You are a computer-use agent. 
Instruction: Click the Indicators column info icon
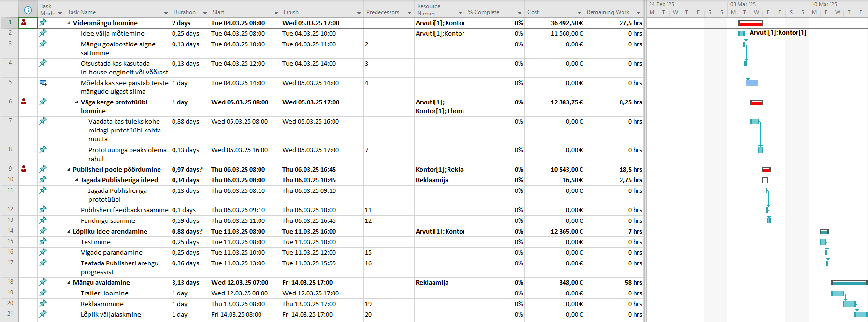pos(28,10)
